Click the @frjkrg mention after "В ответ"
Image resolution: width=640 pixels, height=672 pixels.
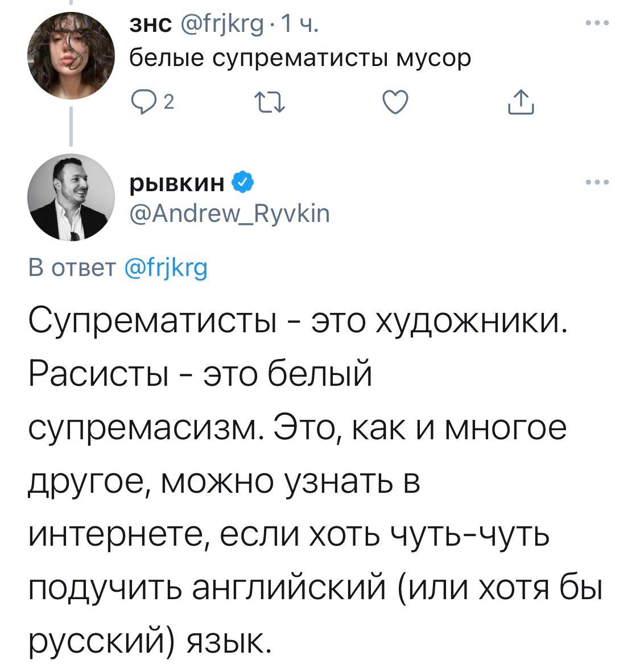point(166,267)
